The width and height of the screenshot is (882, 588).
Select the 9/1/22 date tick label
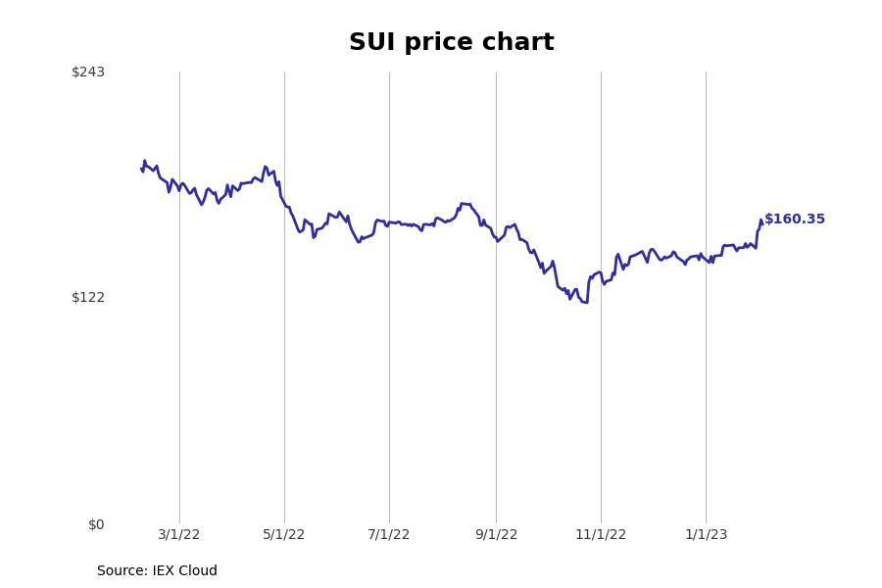[496, 534]
